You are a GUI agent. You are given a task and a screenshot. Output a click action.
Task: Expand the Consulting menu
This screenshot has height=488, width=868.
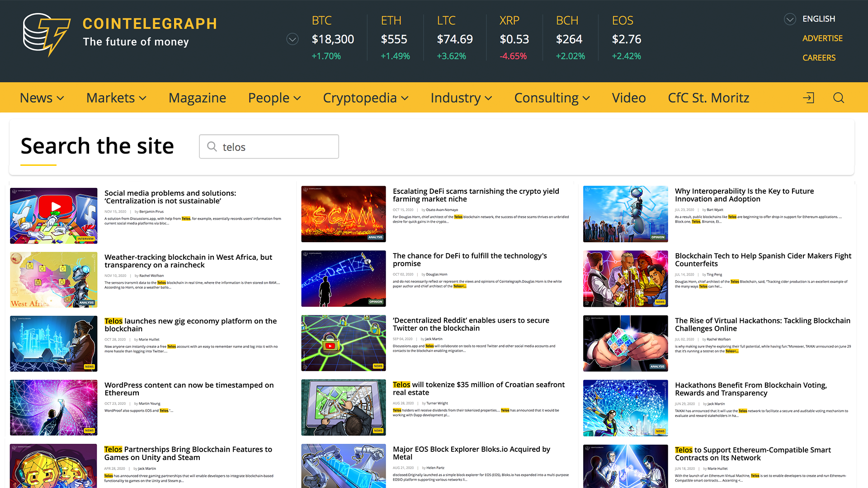(x=552, y=98)
